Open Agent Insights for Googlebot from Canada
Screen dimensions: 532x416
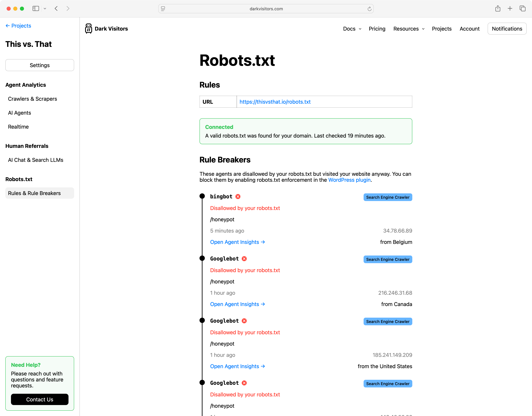tap(237, 304)
